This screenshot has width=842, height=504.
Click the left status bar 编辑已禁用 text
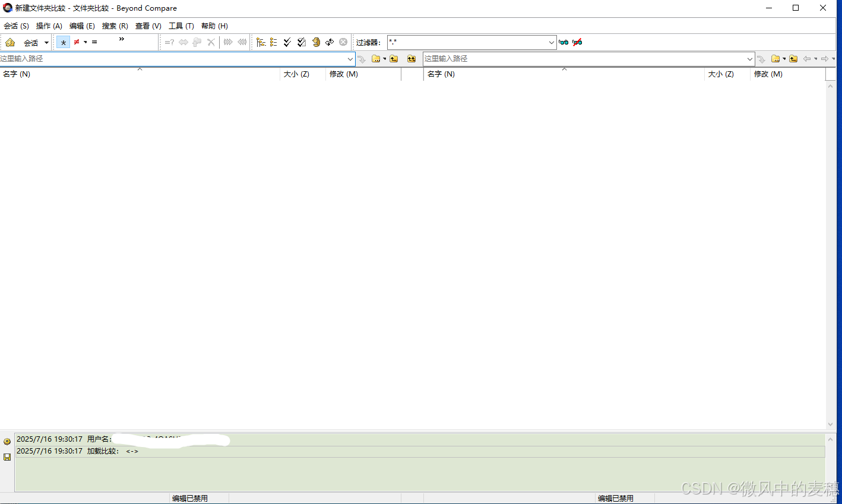[x=190, y=499]
